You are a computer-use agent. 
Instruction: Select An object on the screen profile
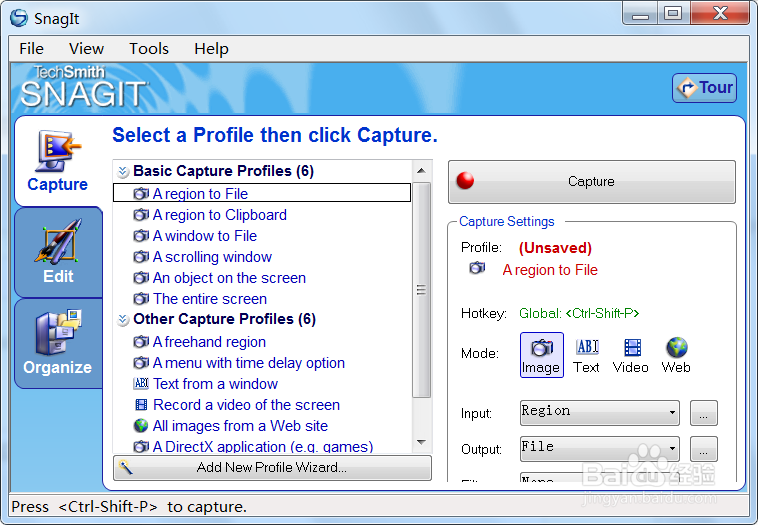(x=229, y=278)
